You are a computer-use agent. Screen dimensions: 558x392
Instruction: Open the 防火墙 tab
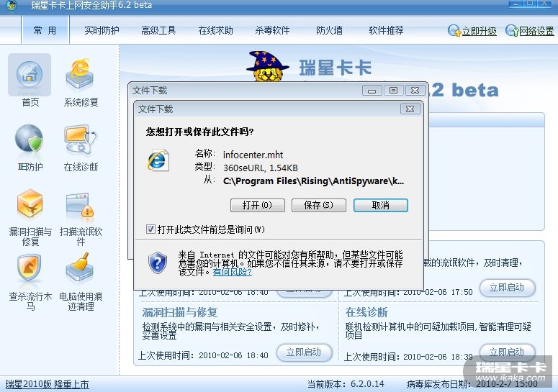click(x=329, y=30)
